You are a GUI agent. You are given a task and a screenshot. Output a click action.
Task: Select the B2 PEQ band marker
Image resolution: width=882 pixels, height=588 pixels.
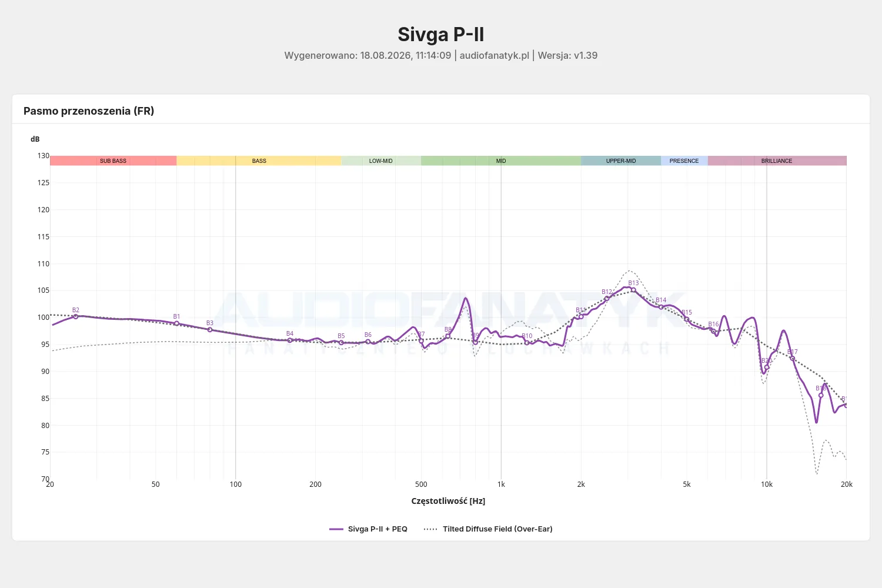(x=76, y=316)
